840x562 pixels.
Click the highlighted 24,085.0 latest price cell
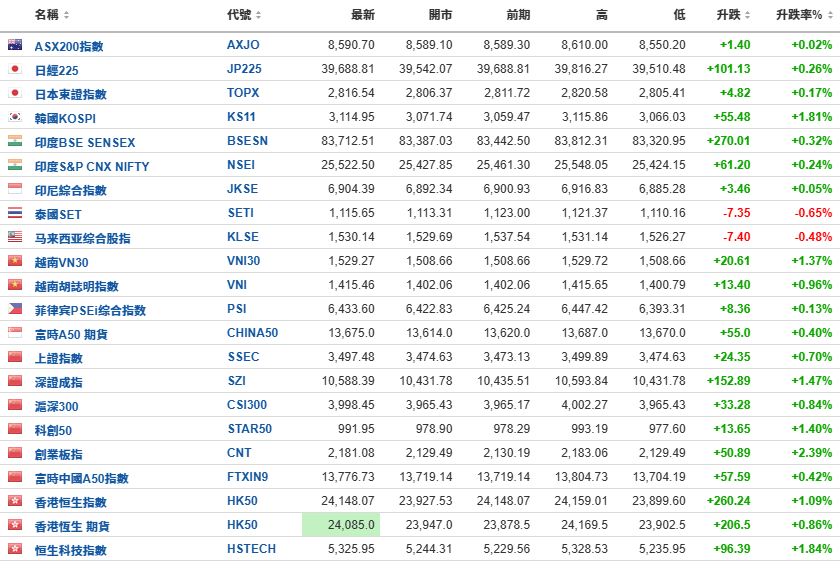tap(341, 525)
